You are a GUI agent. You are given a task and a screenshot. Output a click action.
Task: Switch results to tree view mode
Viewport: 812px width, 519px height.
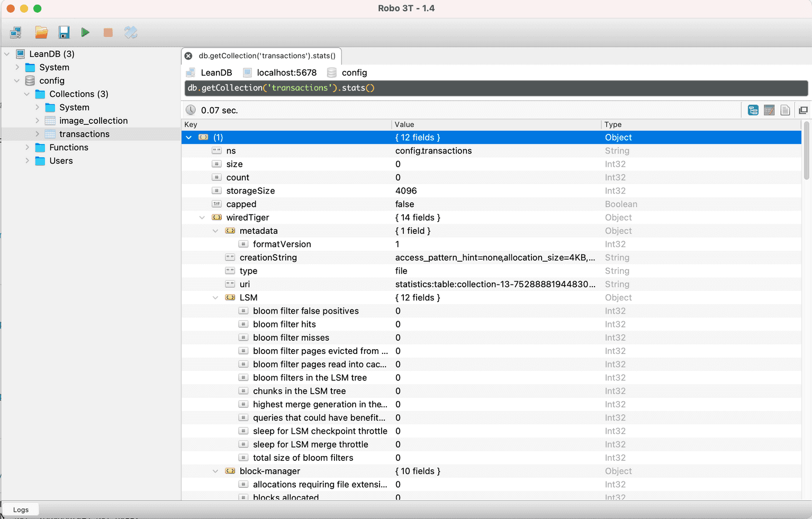[x=753, y=110]
